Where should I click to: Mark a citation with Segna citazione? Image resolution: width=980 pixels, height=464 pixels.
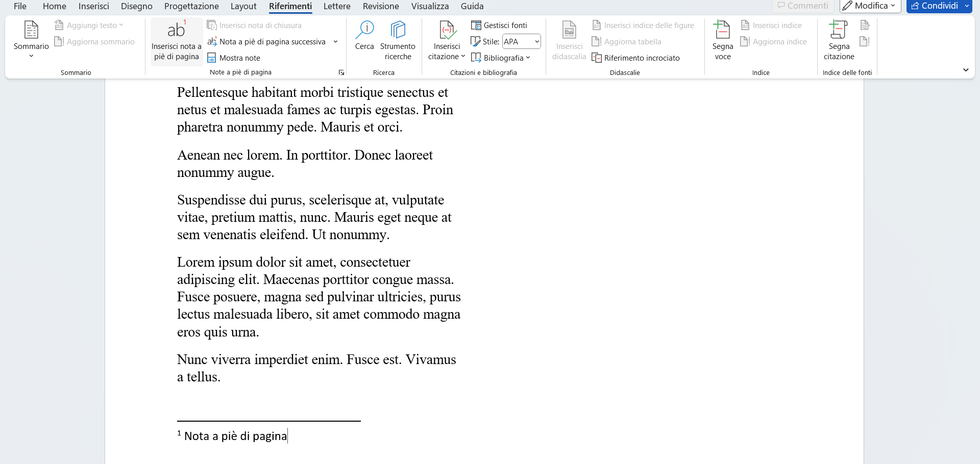[x=838, y=38]
